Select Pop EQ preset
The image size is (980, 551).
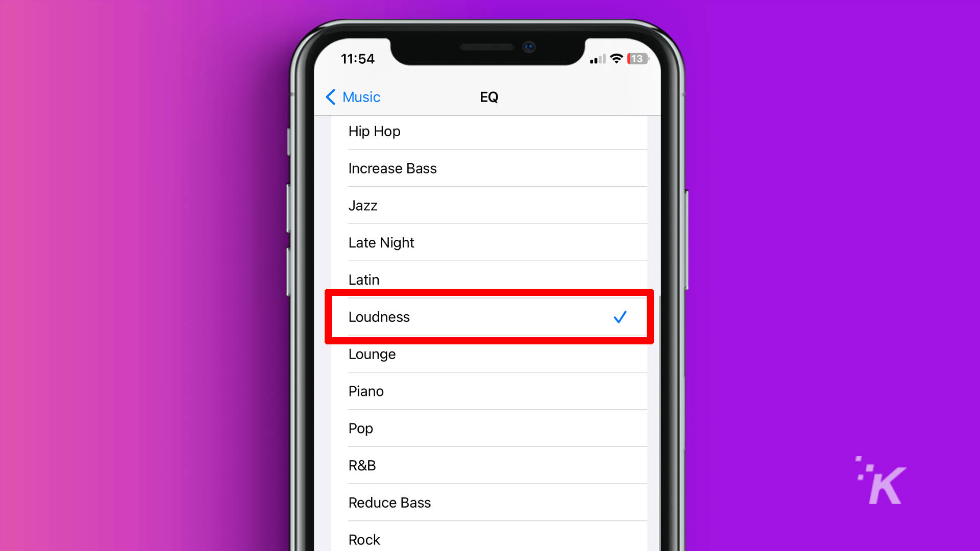(490, 428)
